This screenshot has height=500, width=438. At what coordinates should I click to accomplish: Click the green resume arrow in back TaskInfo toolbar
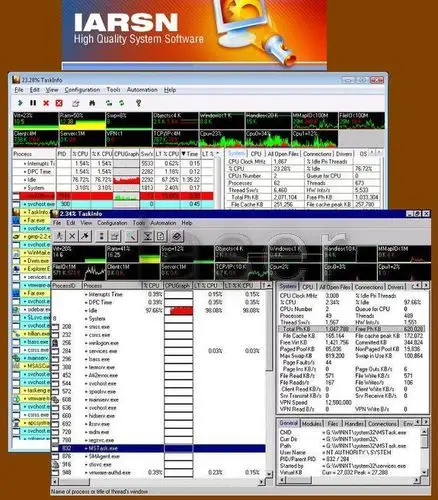[x=20, y=103]
